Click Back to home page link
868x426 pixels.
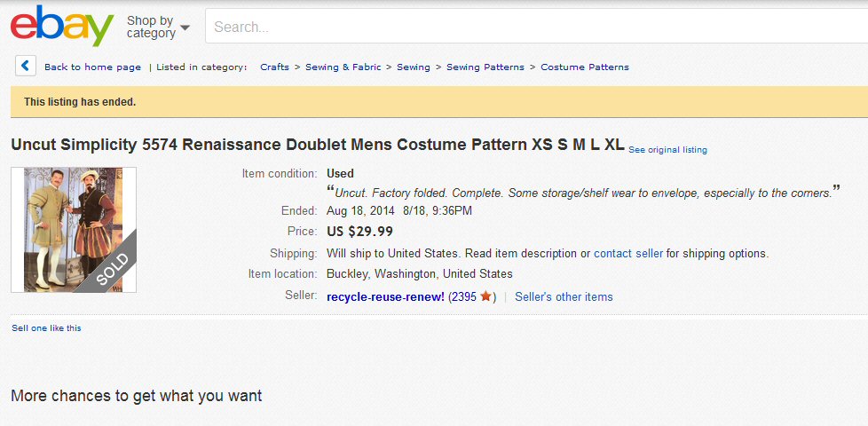pos(92,67)
